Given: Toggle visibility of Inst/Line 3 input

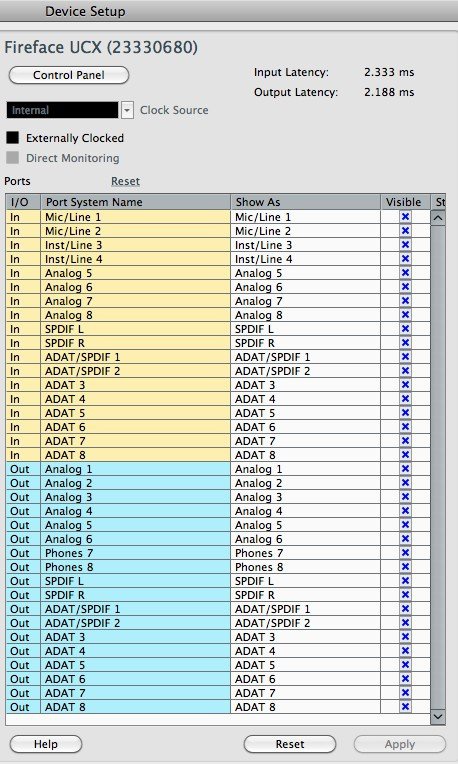Looking at the screenshot, I should [405, 245].
